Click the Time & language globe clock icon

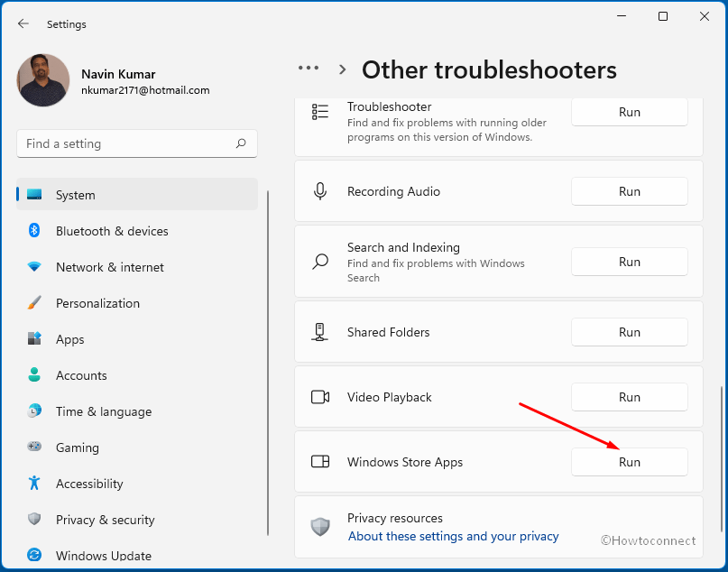(34, 411)
